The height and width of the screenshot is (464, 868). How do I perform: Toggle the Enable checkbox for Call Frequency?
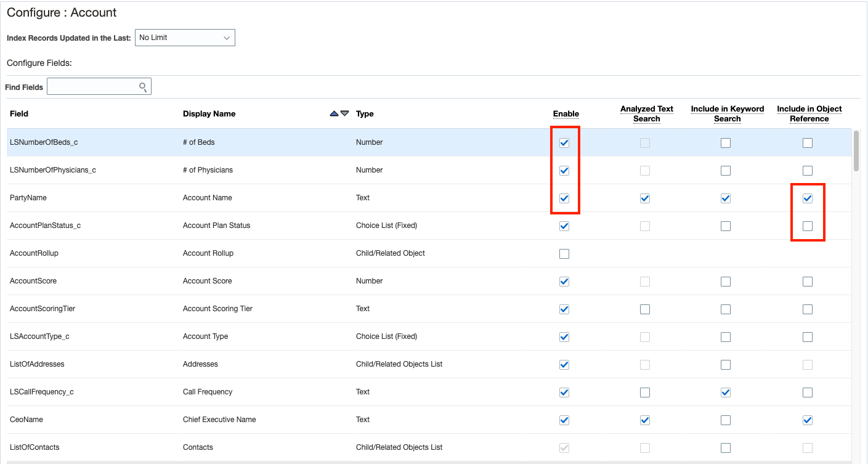pos(564,392)
